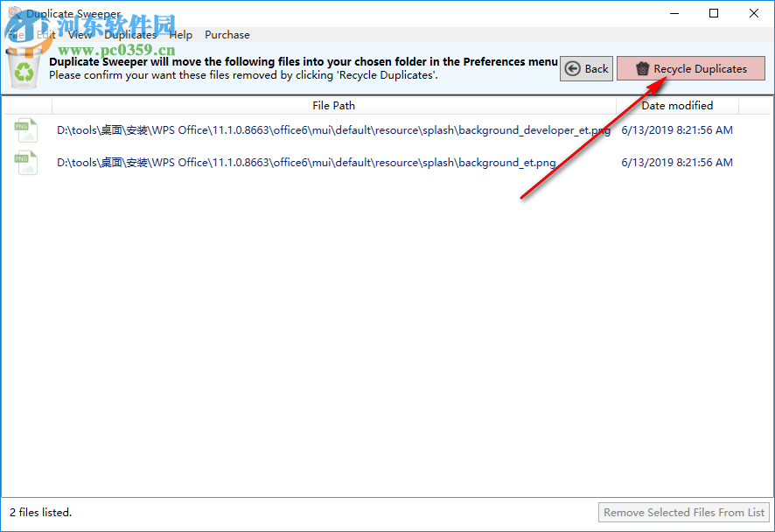
Task: Click the '2 files listed.' status text
Action: coord(41,512)
